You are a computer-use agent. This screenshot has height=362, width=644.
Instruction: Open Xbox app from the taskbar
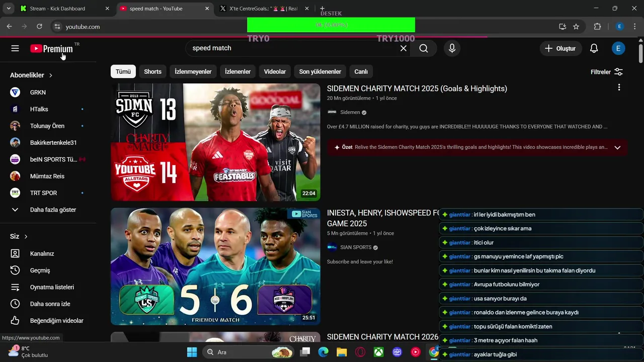click(x=379, y=352)
